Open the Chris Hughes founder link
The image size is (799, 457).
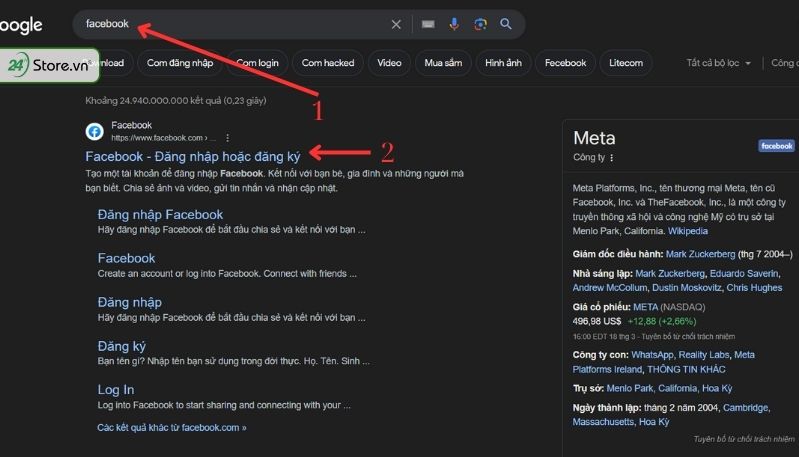coord(754,288)
